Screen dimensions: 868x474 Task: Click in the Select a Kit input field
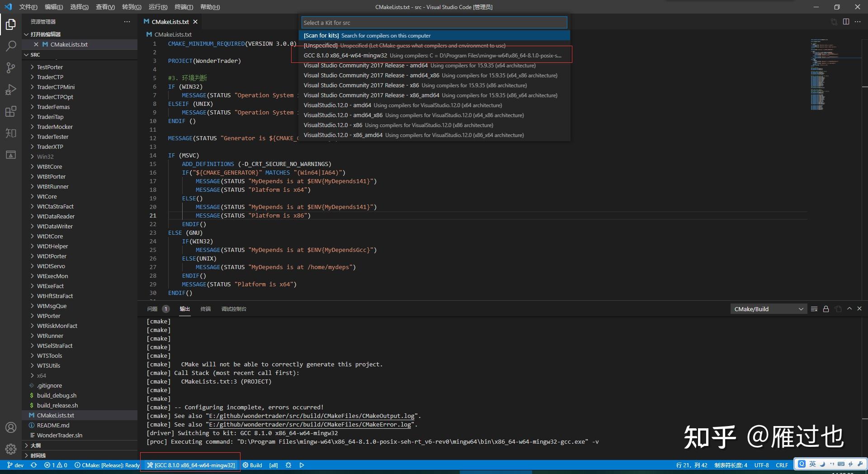434,23
